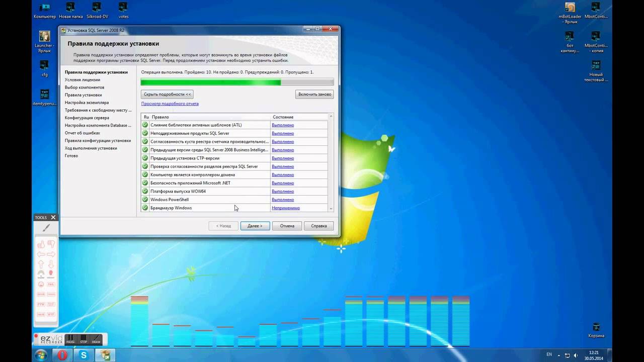Open Выполнено status for Неподдерживаемые продукты SQL Server
Viewport: 644px width, 362px height.
click(283, 133)
